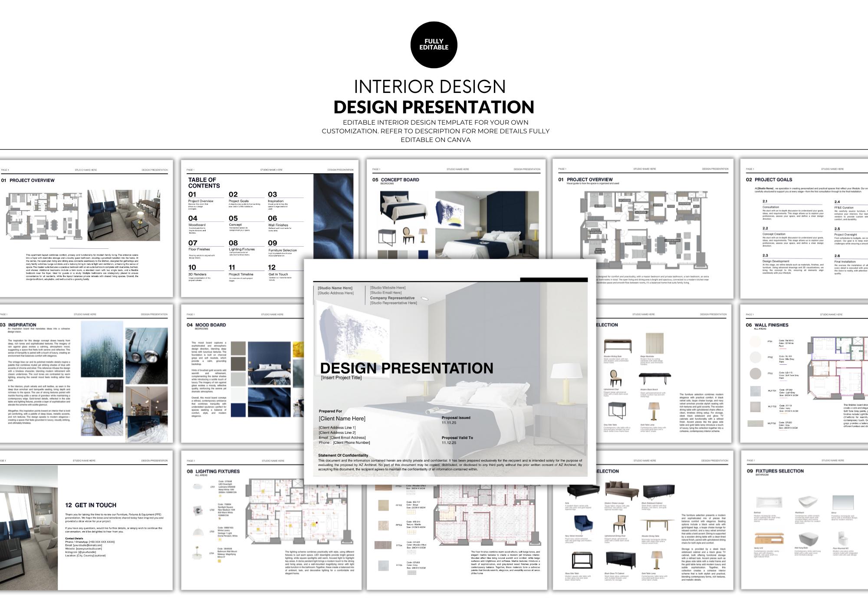
Task: Select the "INTERIOR DESIGN" heading at the top
Action: [430, 86]
